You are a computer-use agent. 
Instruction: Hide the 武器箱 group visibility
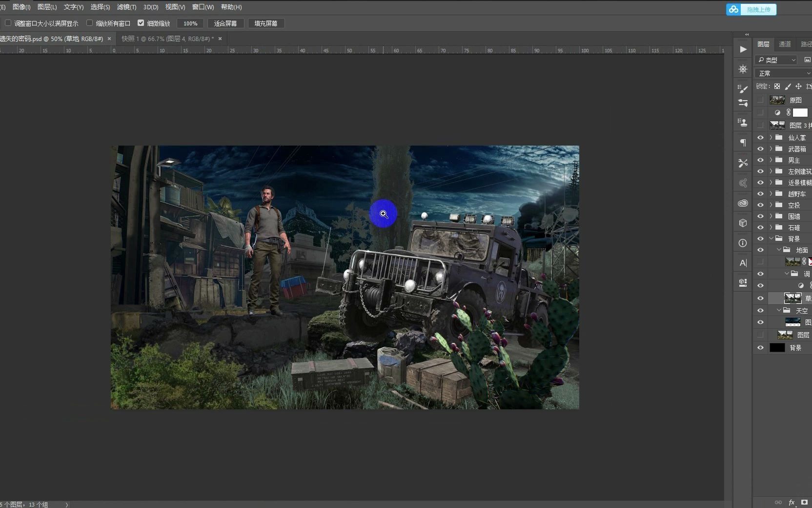[760, 149]
